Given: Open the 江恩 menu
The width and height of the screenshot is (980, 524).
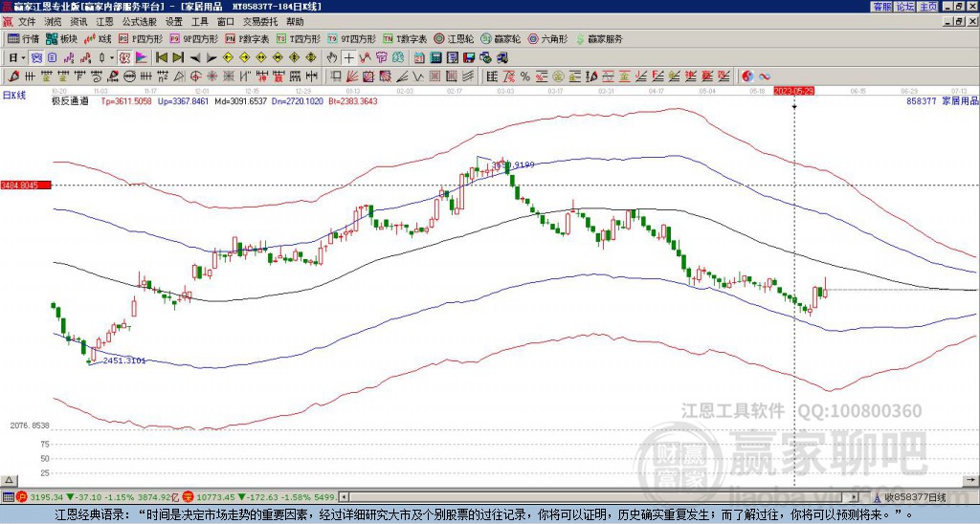Looking at the screenshot, I should [x=104, y=22].
